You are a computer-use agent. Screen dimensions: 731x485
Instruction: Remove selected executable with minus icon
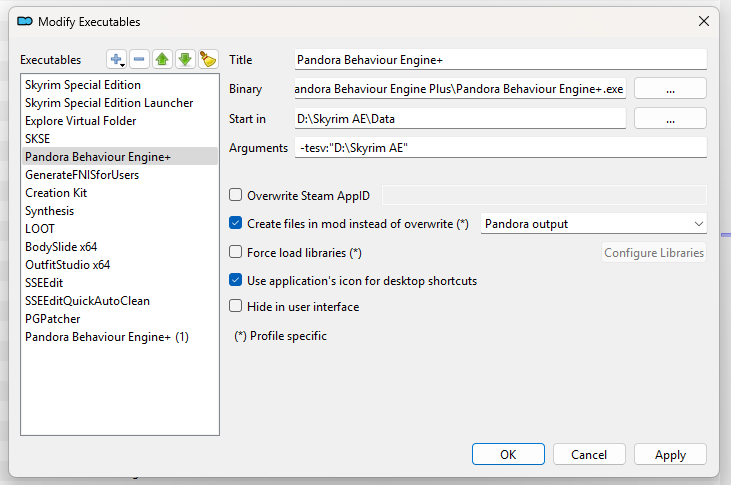pos(139,59)
